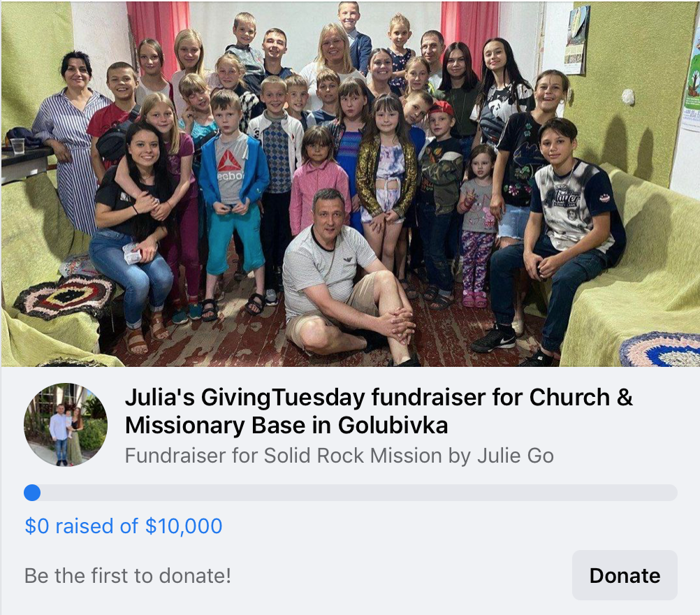Click the panda print shirt in photo
Image resolution: width=700 pixels, height=615 pixels.
coord(503,108)
